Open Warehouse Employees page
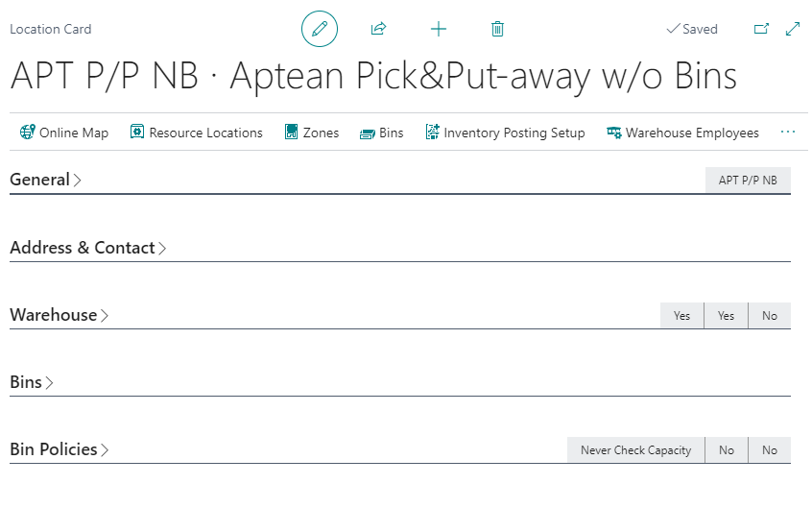 [x=682, y=133]
